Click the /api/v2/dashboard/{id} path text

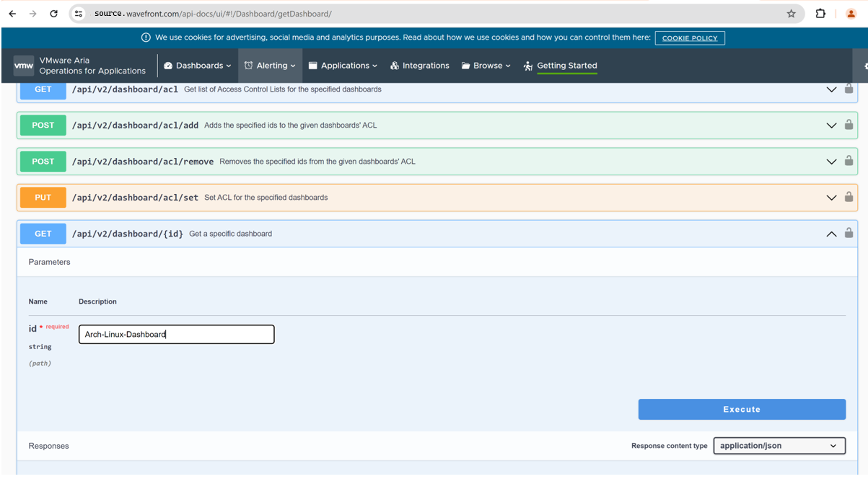[x=128, y=234]
